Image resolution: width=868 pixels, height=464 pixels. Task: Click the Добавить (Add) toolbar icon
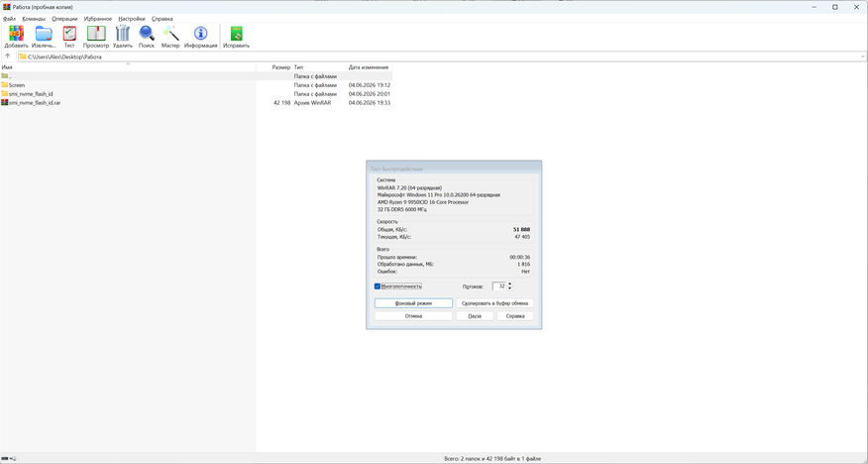[x=16, y=34]
